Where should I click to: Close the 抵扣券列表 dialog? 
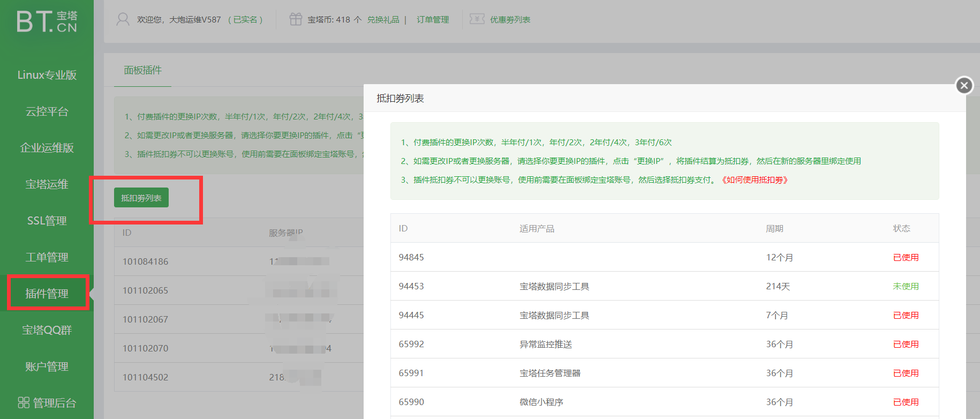point(964,85)
